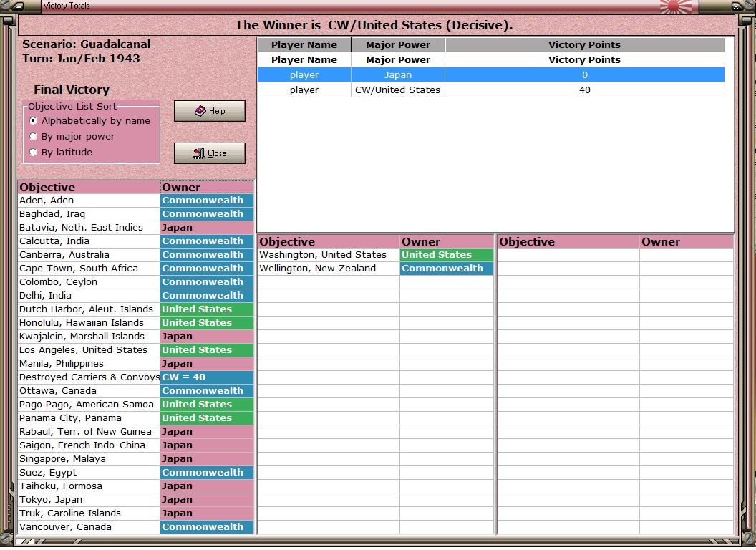The width and height of the screenshot is (756, 550).
Task: Select Cape Town, South Africa objective
Action: tap(89, 269)
